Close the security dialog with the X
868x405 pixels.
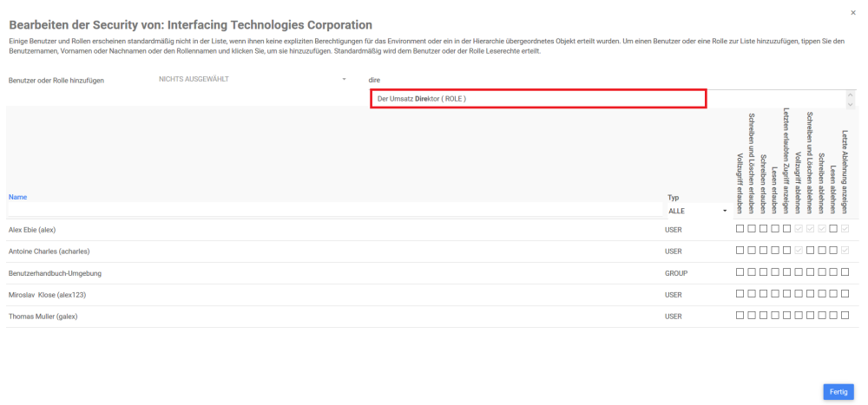pyautogui.click(x=852, y=13)
